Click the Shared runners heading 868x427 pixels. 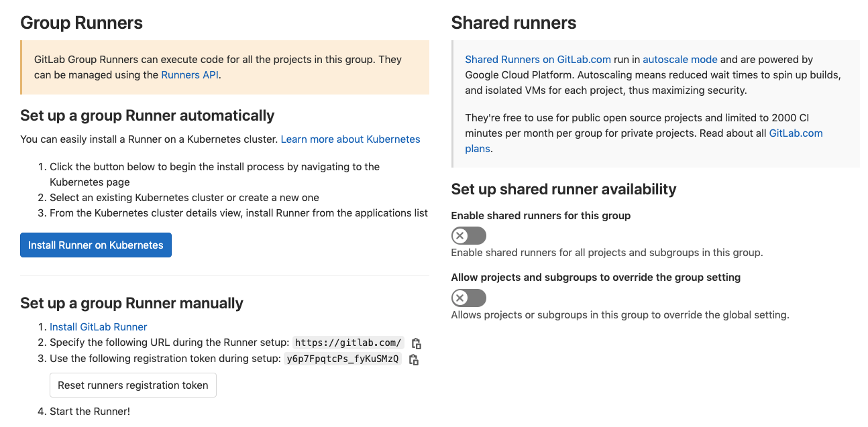tap(513, 22)
